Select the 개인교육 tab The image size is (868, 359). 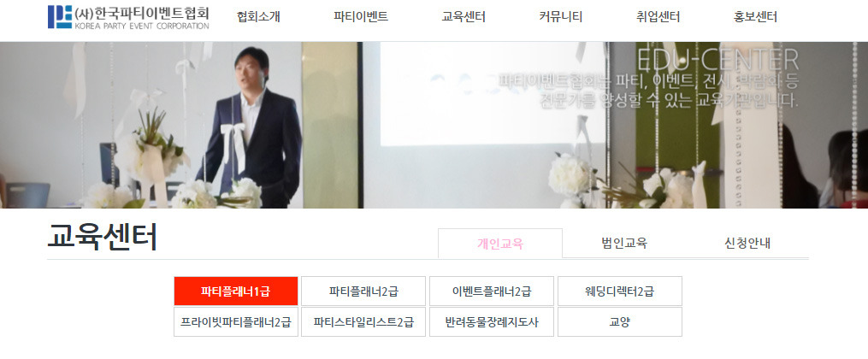coord(500,244)
